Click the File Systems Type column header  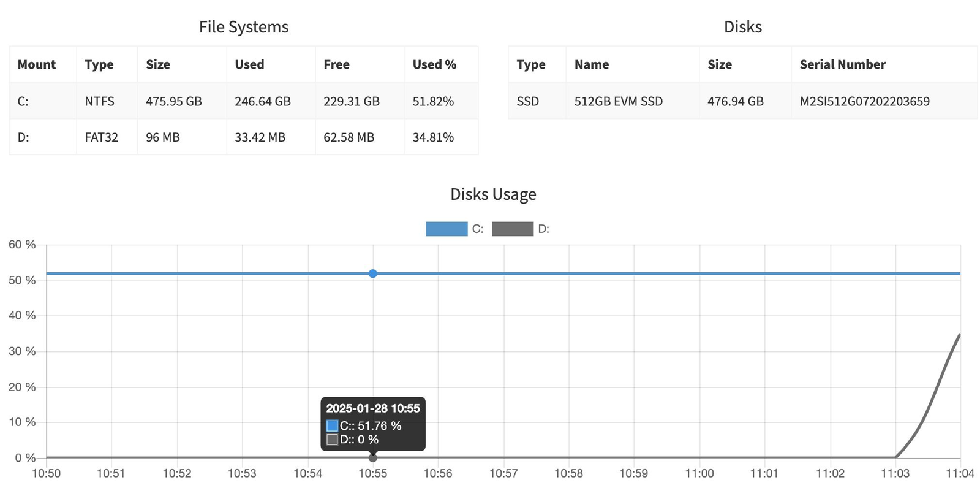click(x=107, y=64)
